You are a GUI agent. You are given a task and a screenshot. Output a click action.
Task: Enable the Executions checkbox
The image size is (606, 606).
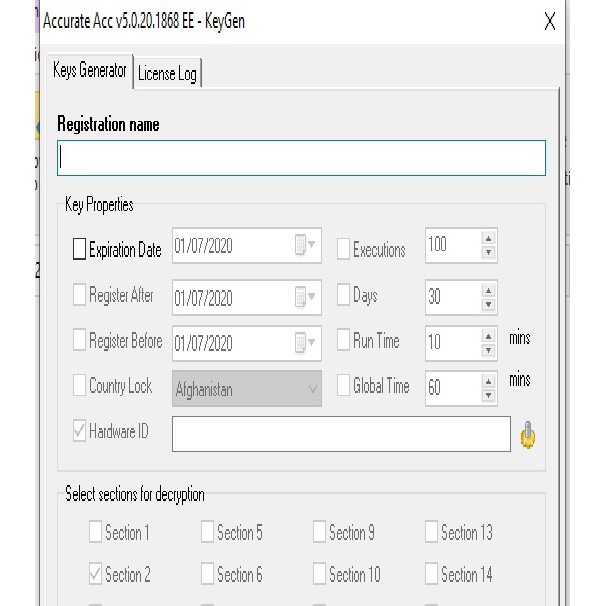coord(343,249)
